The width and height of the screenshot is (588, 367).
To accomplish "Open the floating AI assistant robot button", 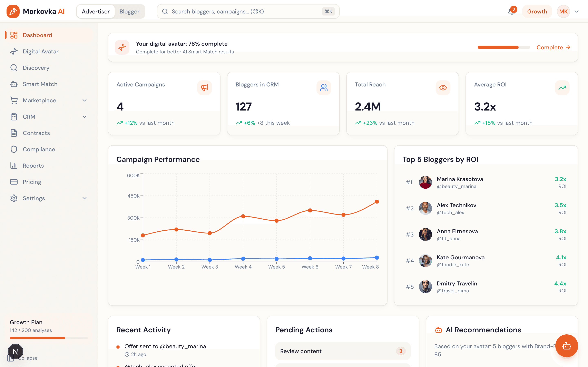I will [566, 346].
